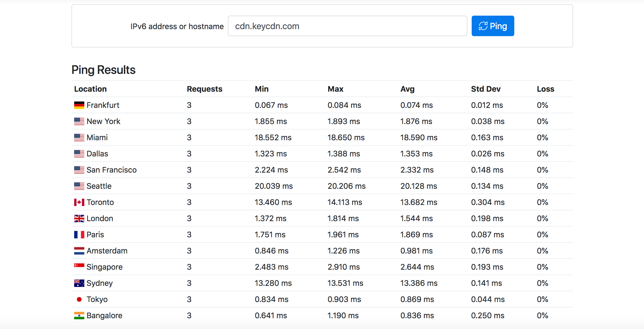Select the Singapore location name

point(105,267)
